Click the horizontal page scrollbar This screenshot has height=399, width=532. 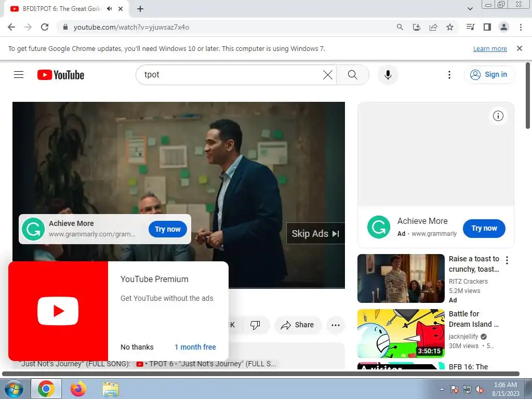(x=261, y=374)
